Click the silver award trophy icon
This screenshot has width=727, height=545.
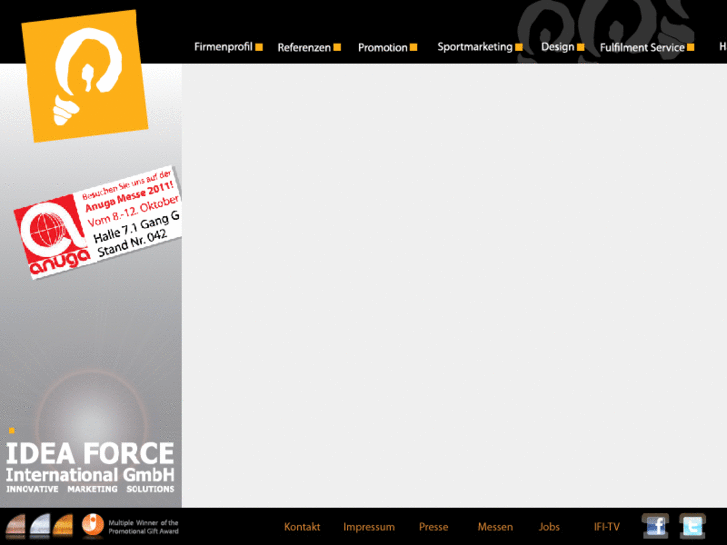40,526
